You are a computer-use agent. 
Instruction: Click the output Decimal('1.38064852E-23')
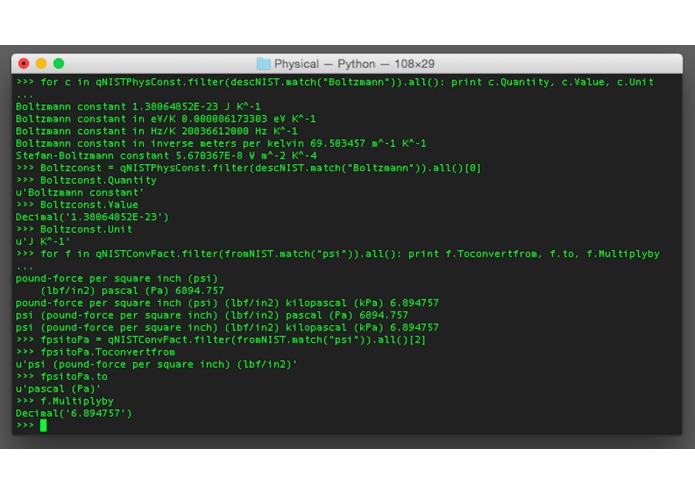[92, 217]
